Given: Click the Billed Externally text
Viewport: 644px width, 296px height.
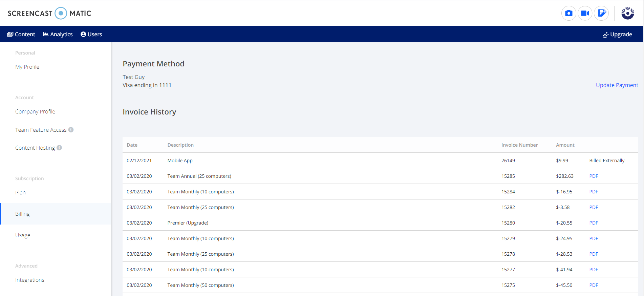Looking at the screenshot, I should 607,161.
